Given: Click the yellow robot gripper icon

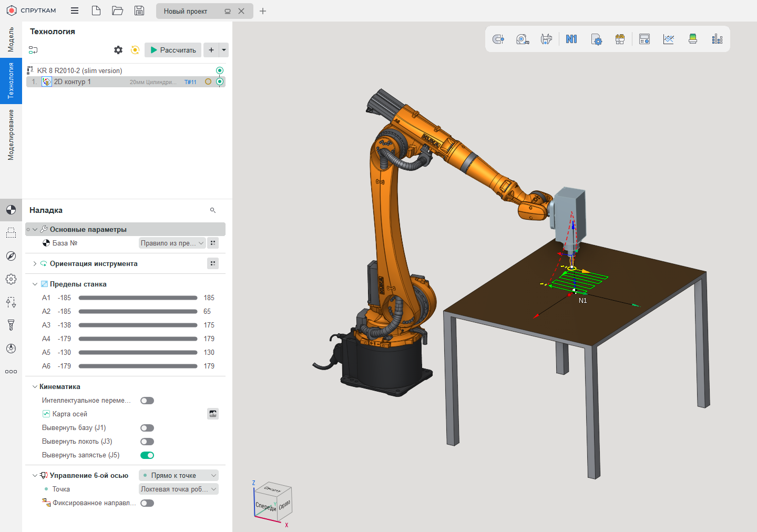Looking at the screenshot, I should coord(620,39).
